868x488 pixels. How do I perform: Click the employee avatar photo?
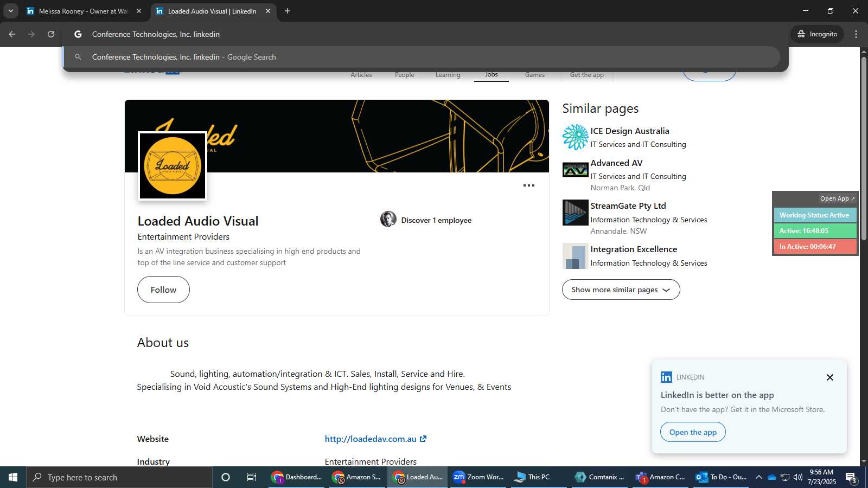388,219
